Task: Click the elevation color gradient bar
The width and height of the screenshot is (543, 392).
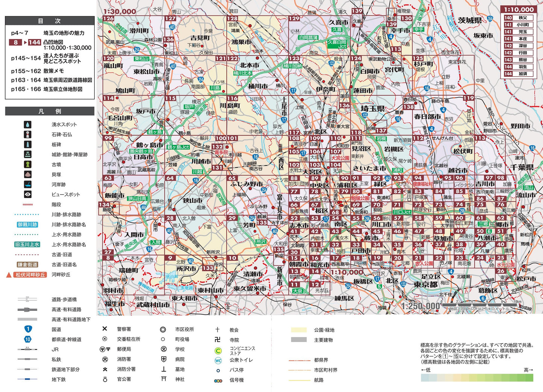Action: [477, 378]
